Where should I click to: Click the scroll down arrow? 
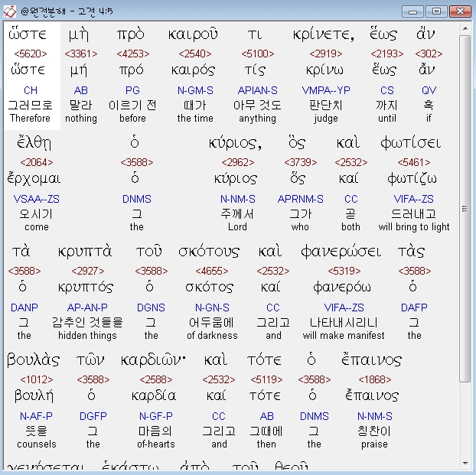click(x=465, y=464)
